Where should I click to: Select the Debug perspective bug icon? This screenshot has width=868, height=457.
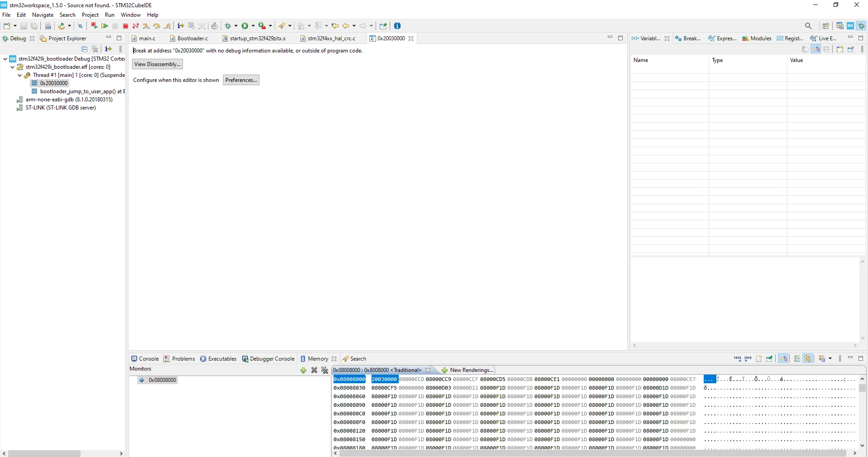coord(861,26)
